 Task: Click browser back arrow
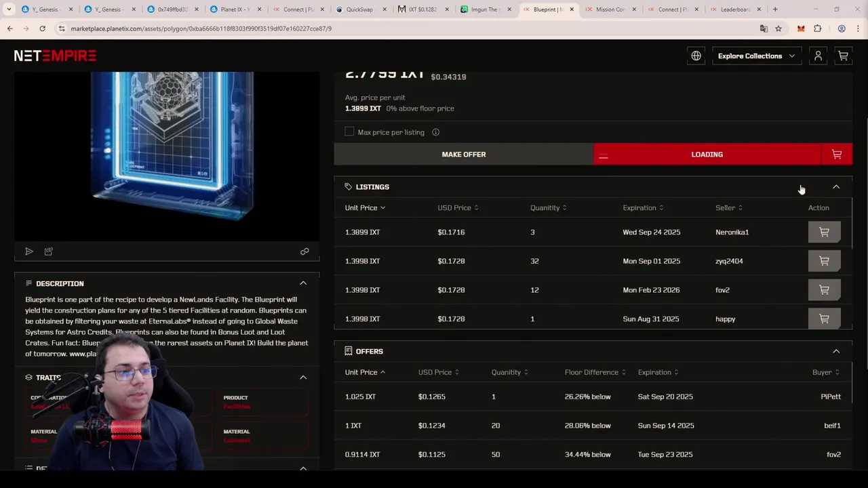point(9,28)
